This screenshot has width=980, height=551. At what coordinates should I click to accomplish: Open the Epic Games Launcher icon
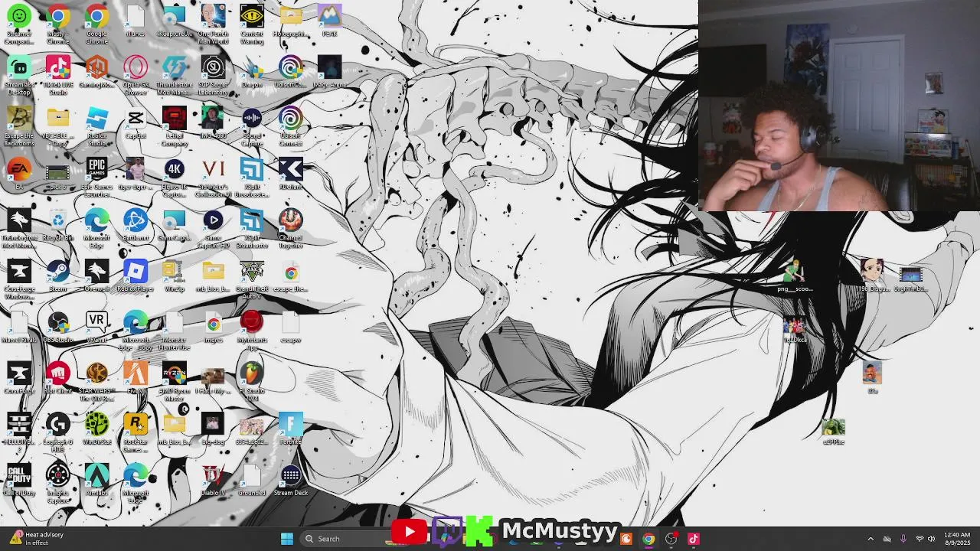(96, 177)
